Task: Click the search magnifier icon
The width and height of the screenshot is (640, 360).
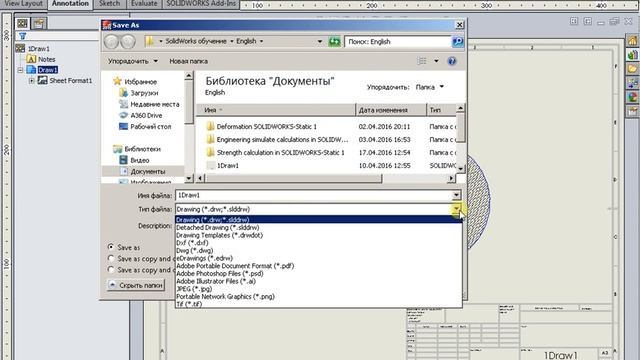Action: click(x=458, y=42)
